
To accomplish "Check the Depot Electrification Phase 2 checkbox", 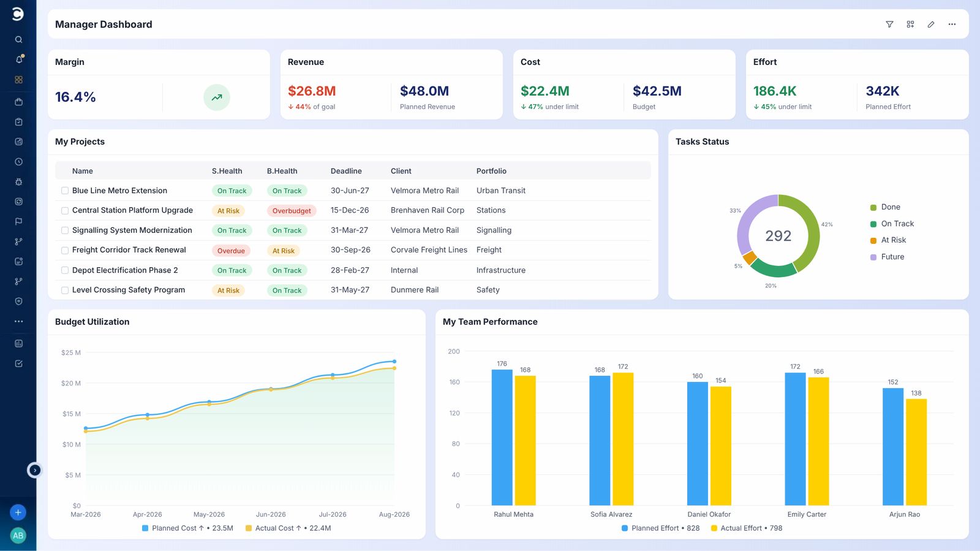I will (x=65, y=270).
